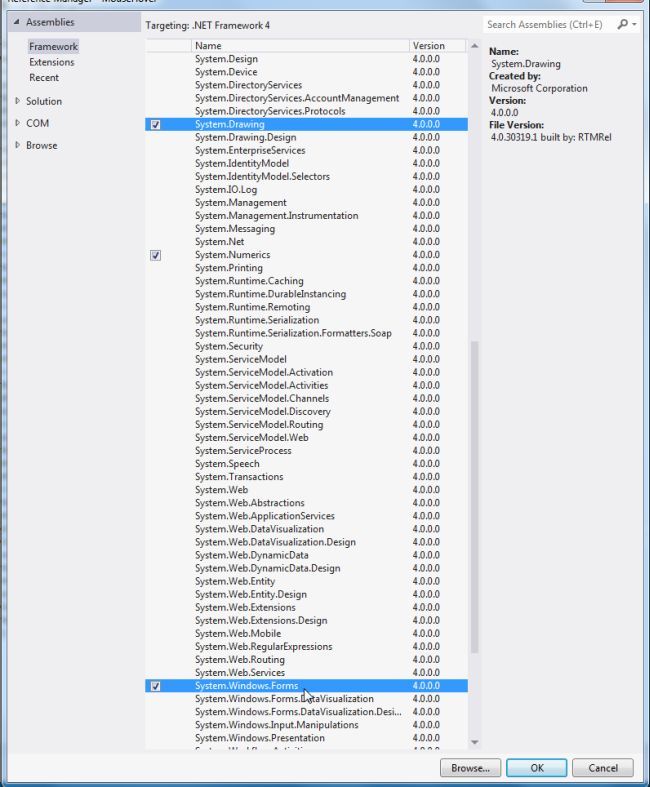This screenshot has width=650, height=787.
Task: Confirm with the OK button
Action: click(x=537, y=768)
